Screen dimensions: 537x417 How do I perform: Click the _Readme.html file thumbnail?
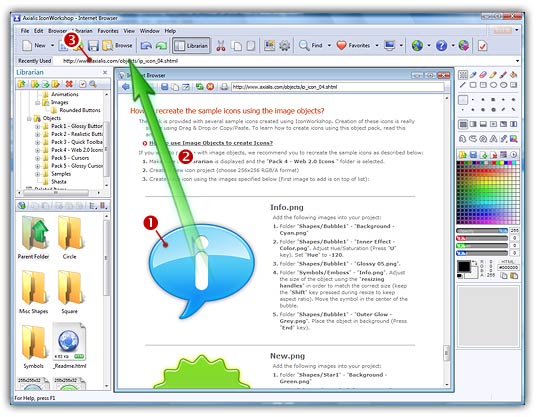[x=70, y=346]
